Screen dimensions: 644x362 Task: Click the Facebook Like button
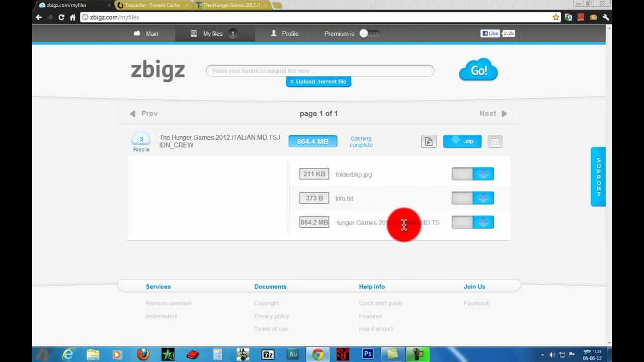[490, 33]
